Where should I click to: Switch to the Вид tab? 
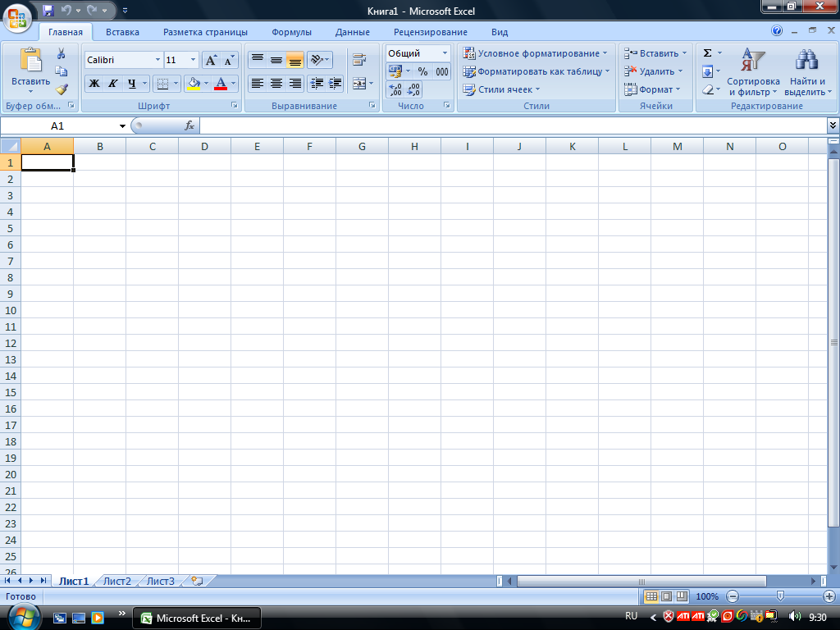500,32
